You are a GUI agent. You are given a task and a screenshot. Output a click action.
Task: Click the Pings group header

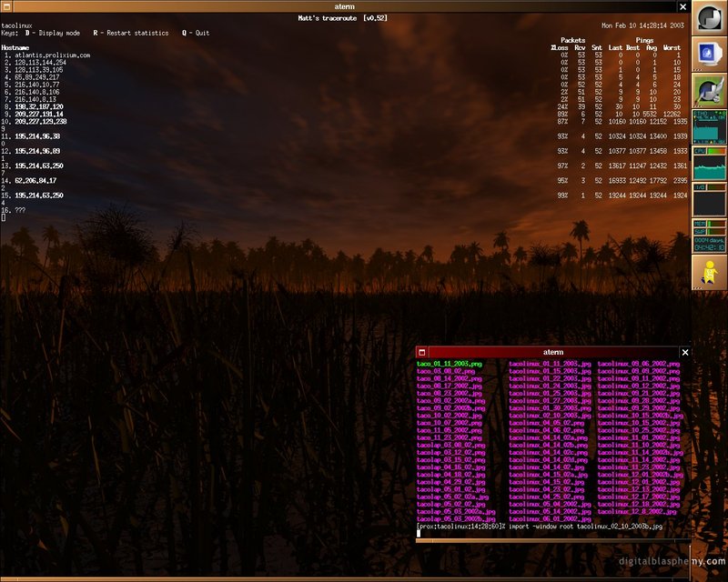pyautogui.click(x=644, y=40)
